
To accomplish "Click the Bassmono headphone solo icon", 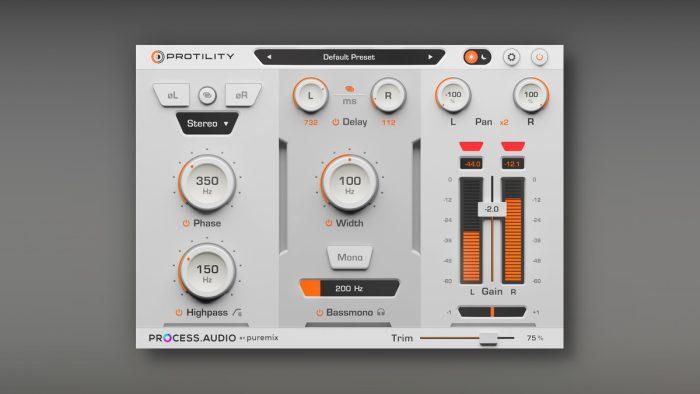I will [x=381, y=312].
